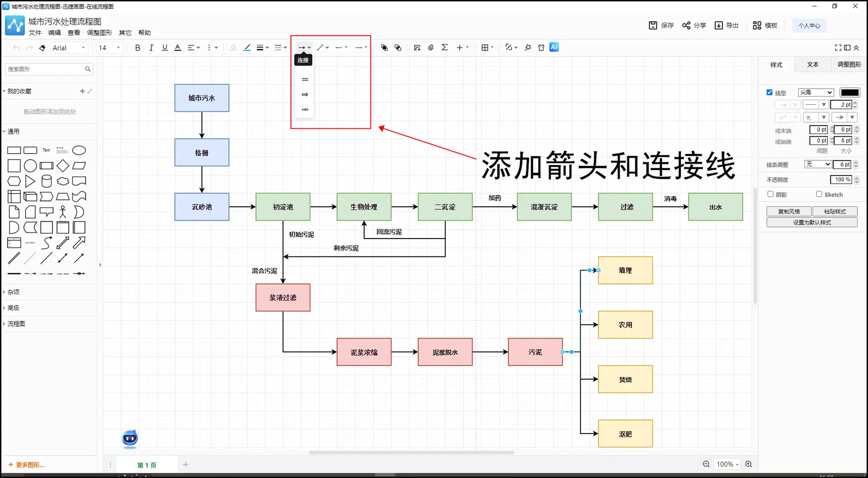The width and height of the screenshot is (868, 478).
Task: Click the zoom out magnifier icon
Action: click(x=706, y=464)
